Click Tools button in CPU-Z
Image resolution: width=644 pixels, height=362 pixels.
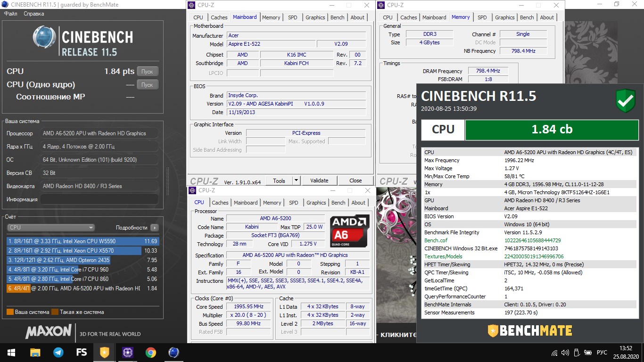(279, 181)
